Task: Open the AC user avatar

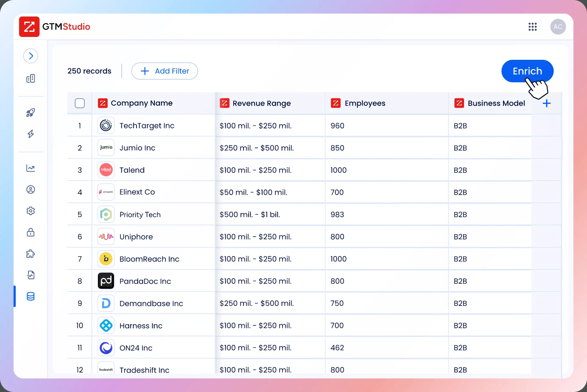Action: 558,27
